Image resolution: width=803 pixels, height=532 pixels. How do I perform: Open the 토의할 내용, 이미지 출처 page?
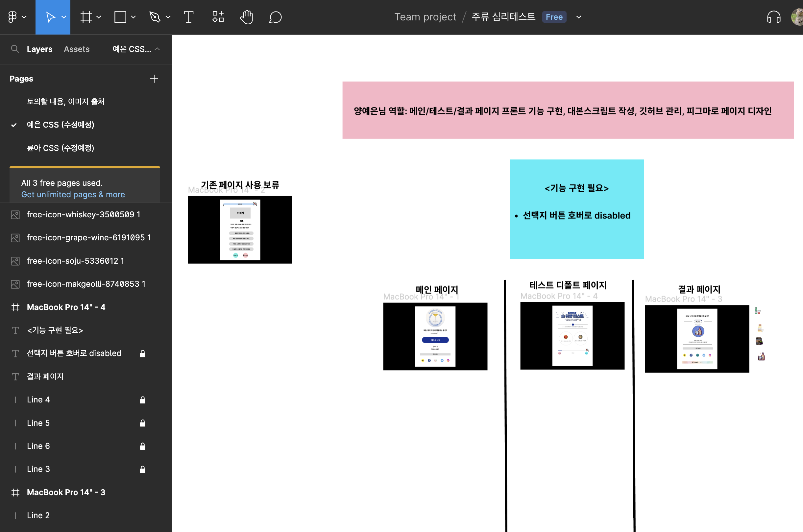[x=65, y=102]
